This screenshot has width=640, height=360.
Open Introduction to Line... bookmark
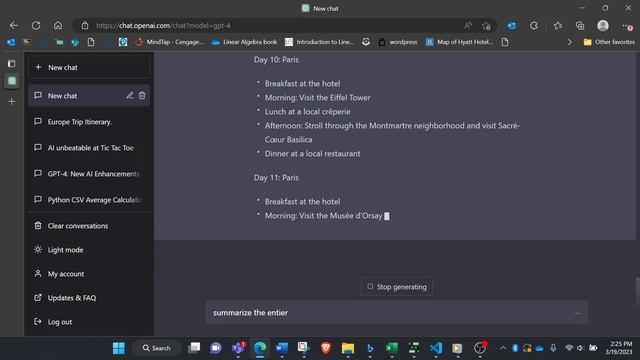[319, 42]
